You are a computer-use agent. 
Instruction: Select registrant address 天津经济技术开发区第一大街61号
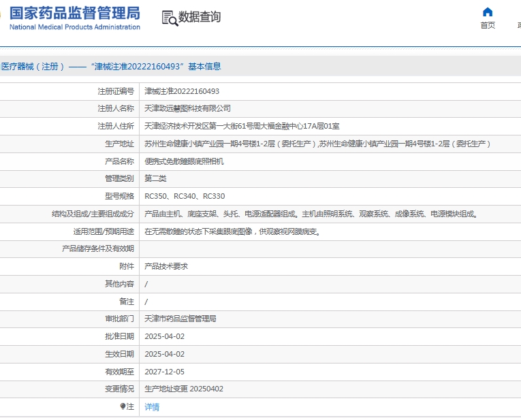(x=242, y=126)
